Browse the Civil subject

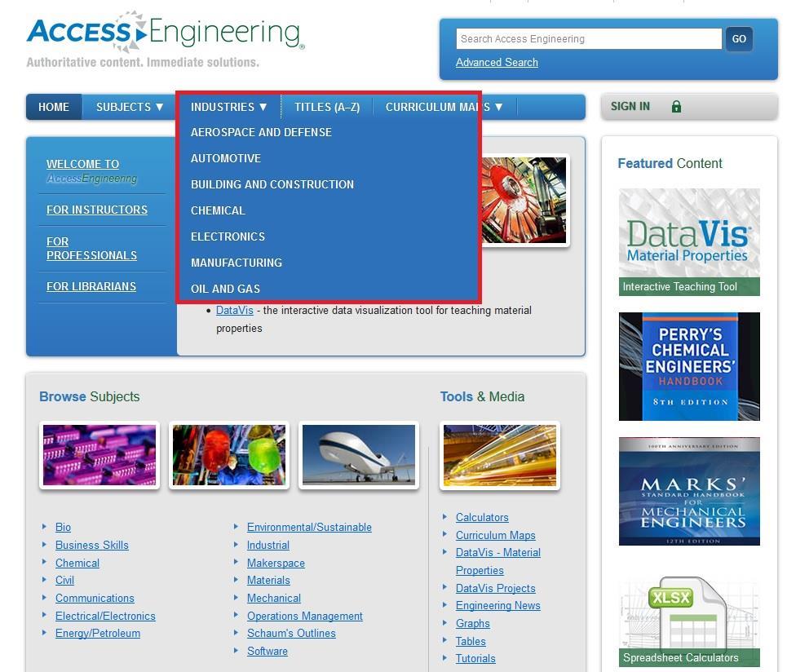(x=64, y=580)
